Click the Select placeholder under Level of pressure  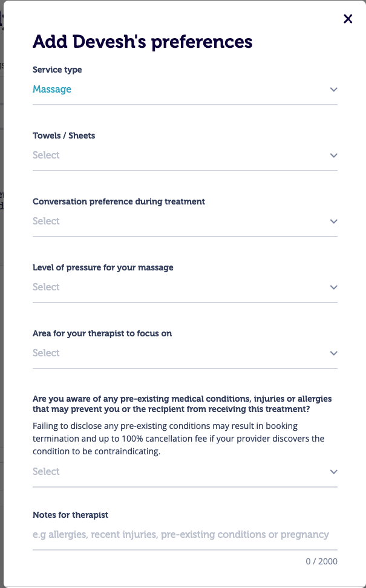(x=46, y=287)
